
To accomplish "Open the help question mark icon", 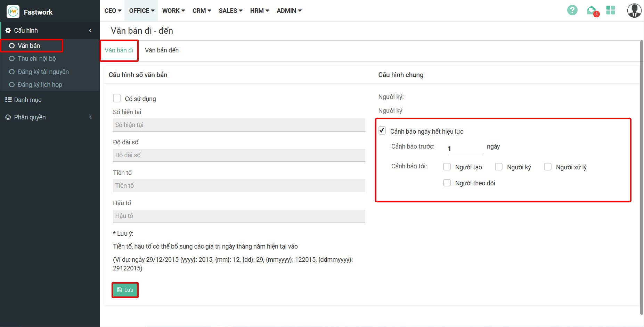I will tap(572, 10).
